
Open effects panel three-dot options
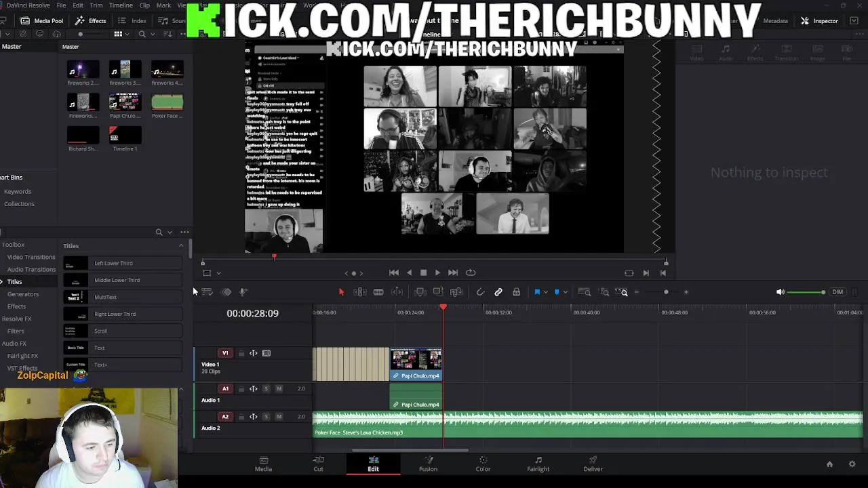pos(184,232)
